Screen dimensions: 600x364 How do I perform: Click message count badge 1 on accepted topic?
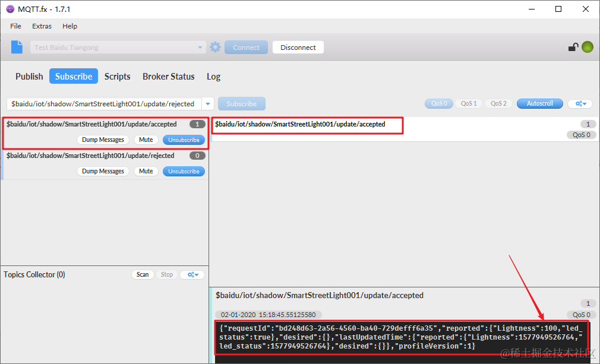click(197, 124)
